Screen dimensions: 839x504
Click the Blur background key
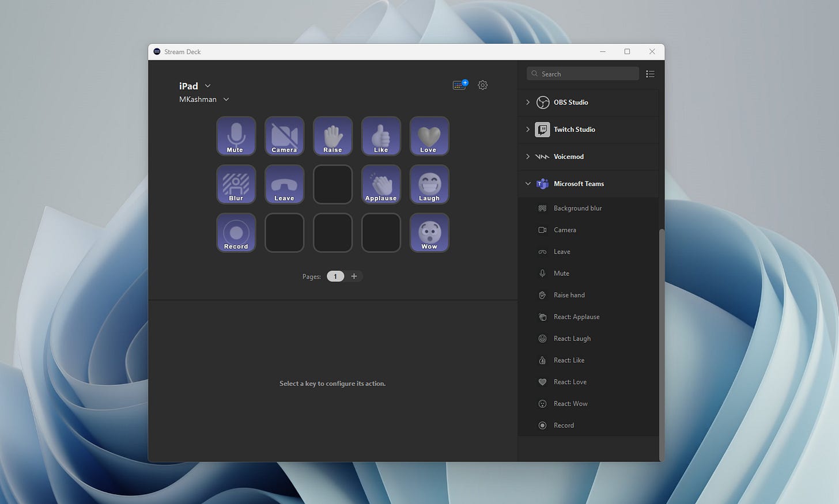click(236, 184)
